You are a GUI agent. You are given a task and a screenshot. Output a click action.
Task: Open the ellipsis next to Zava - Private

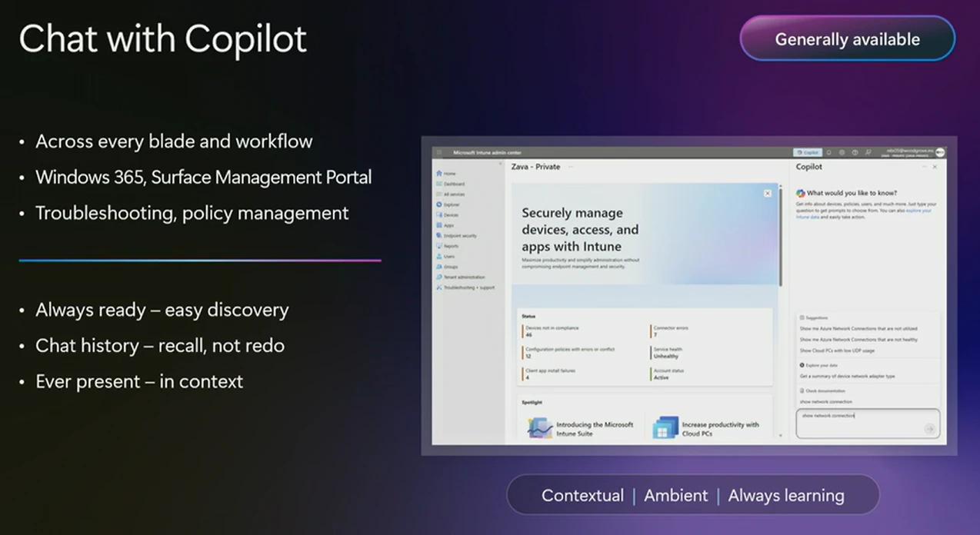[x=571, y=167]
